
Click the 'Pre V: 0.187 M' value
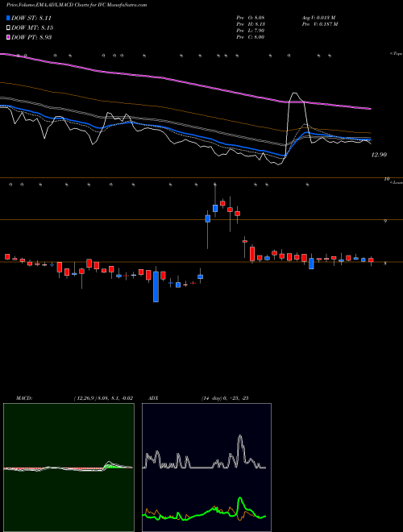point(321,24)
